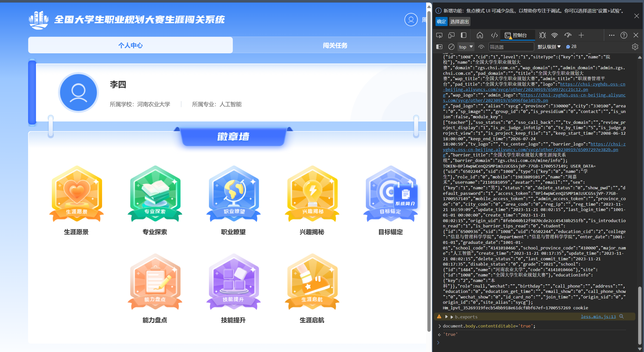Image resolution: width=644 pixels, height=352 pixels.
Task: Click the 'true' result output line
Action: pos(450,334)
